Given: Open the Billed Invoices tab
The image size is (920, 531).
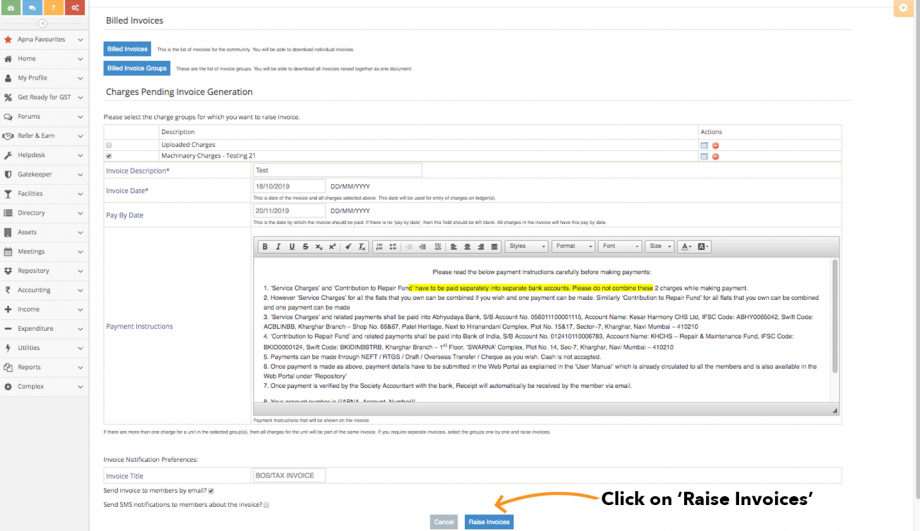Looking at the screenshot, I should [x=127, y=49].
